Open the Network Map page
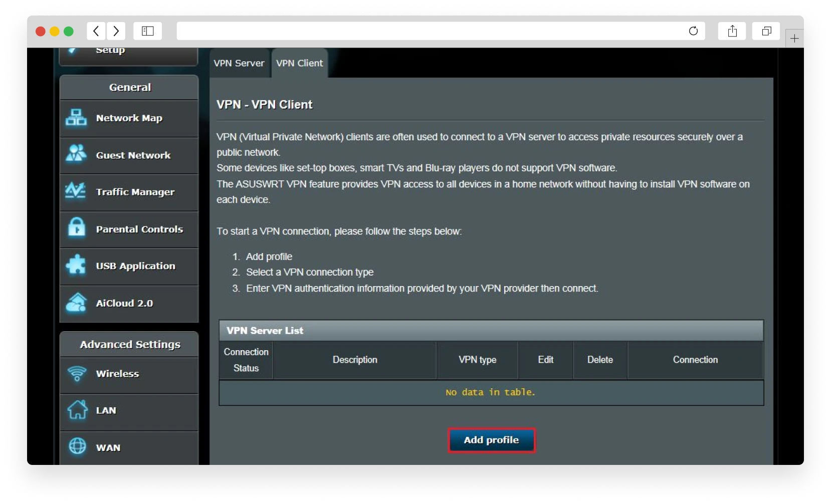The height and width of the screenshot is (504, 831). (x=129, y=118)
